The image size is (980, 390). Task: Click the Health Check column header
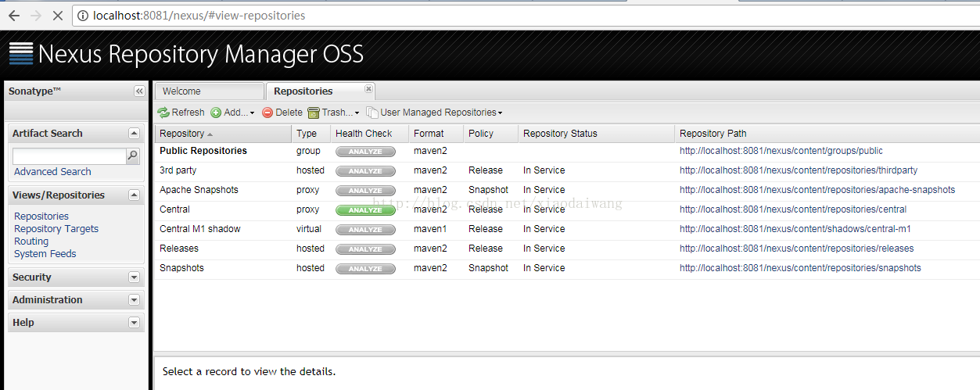click(370, 134)
